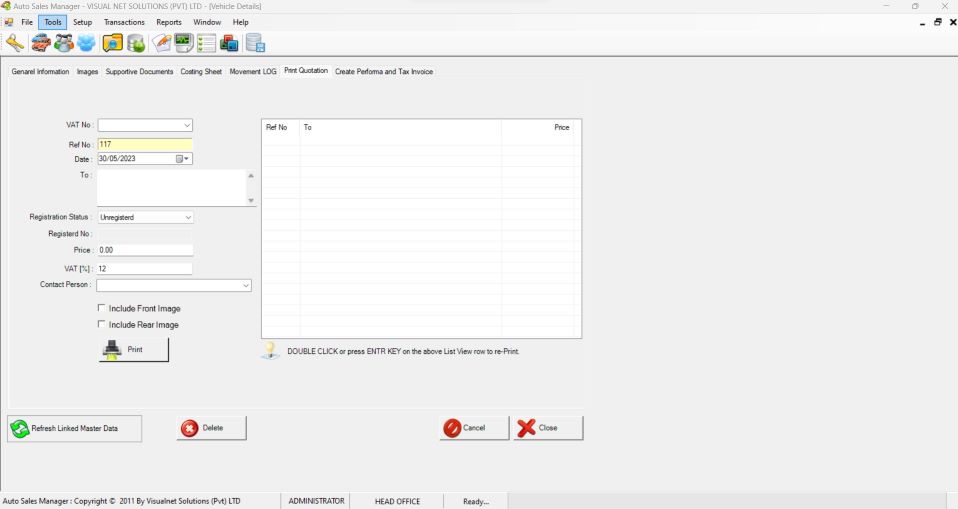Screen dimensions: 958x509
Task: Click the green checklist toolbar icon
Action: pyautogui.click(x=207, y=43)
